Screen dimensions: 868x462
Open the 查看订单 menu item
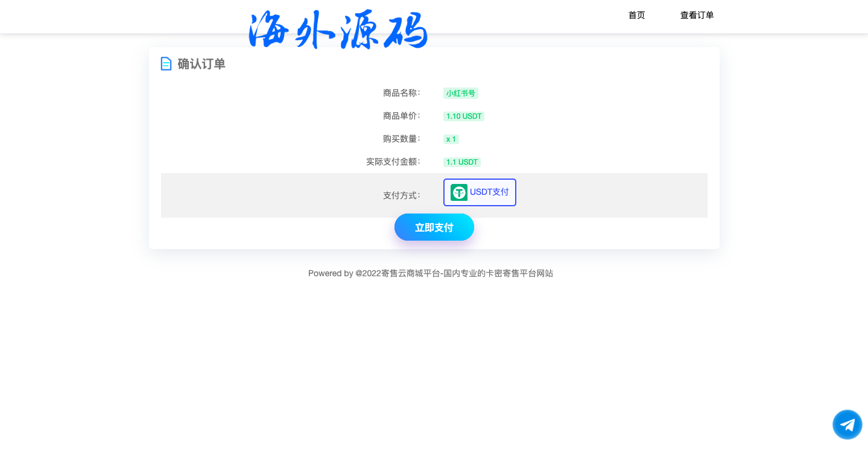pyautogui.click(x=697, y=15)
